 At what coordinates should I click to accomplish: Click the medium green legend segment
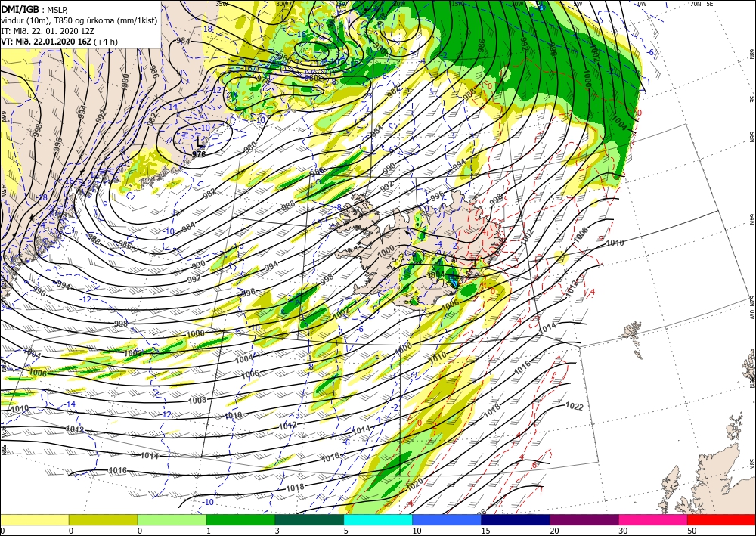click(240, 519)
